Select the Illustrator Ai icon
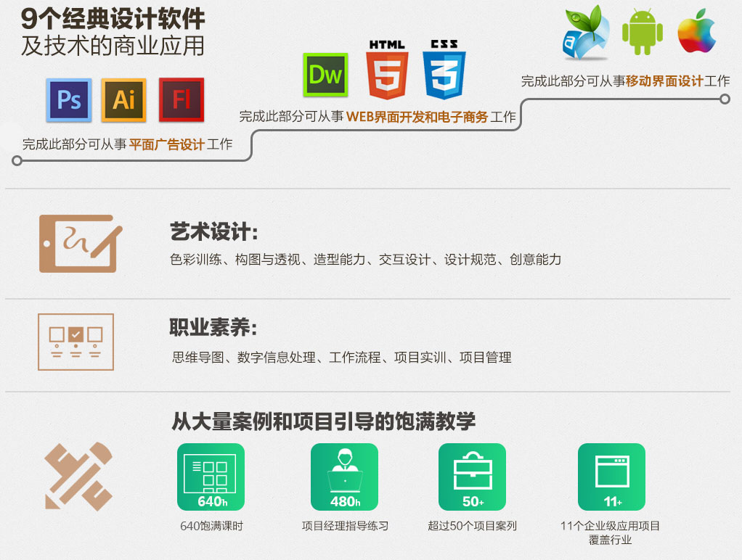 pos(124,99)
